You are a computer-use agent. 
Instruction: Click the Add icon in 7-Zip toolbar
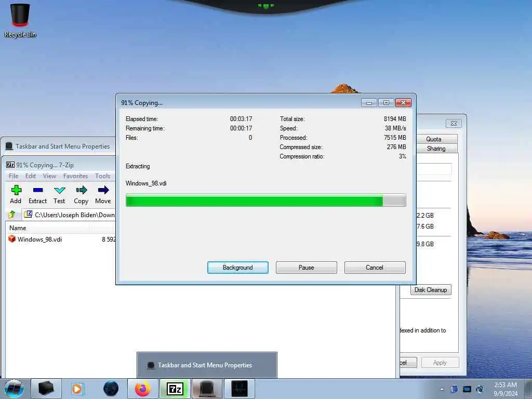[x=16, y=190]
